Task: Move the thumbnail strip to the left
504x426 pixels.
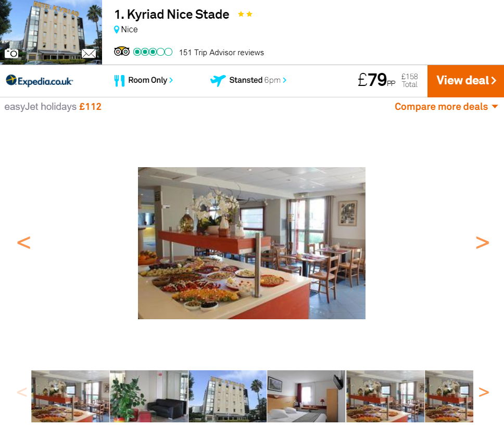Action: pyautogui.click(x=22, y=392)
